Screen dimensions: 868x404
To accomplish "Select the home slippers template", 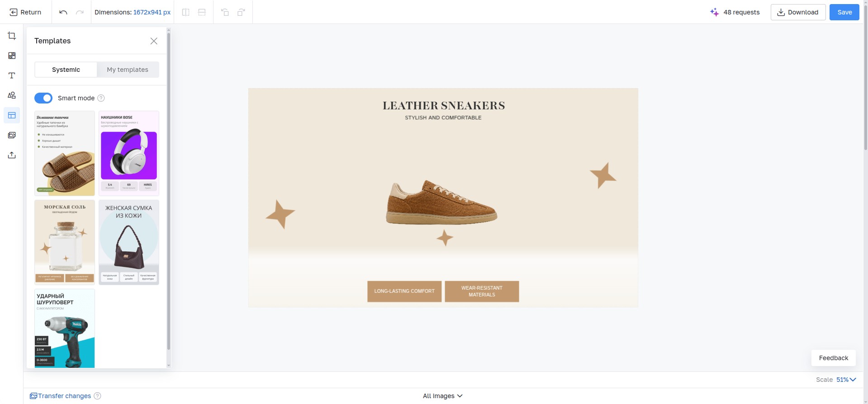I will [x=65, y=153].
